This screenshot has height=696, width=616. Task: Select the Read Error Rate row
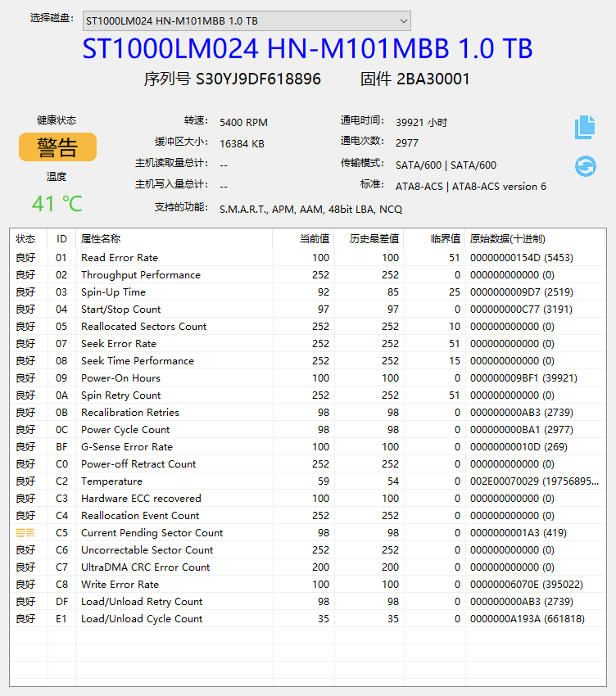pyautogui.click(x=119, y=258)
